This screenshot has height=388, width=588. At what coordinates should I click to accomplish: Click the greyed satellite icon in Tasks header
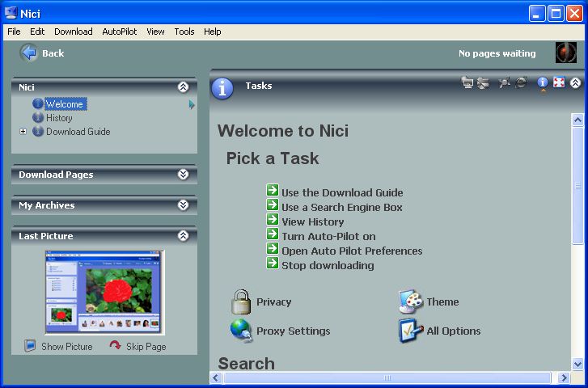[505, 82]
